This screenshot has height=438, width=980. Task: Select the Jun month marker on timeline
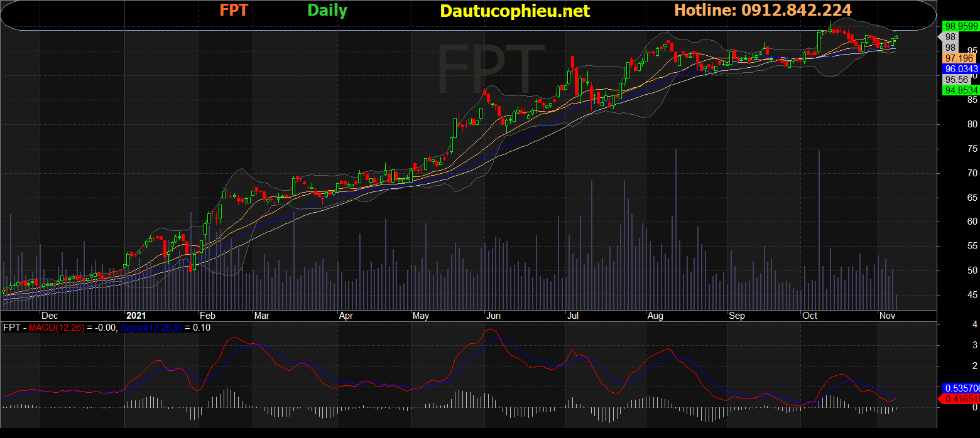click(494, 316)
